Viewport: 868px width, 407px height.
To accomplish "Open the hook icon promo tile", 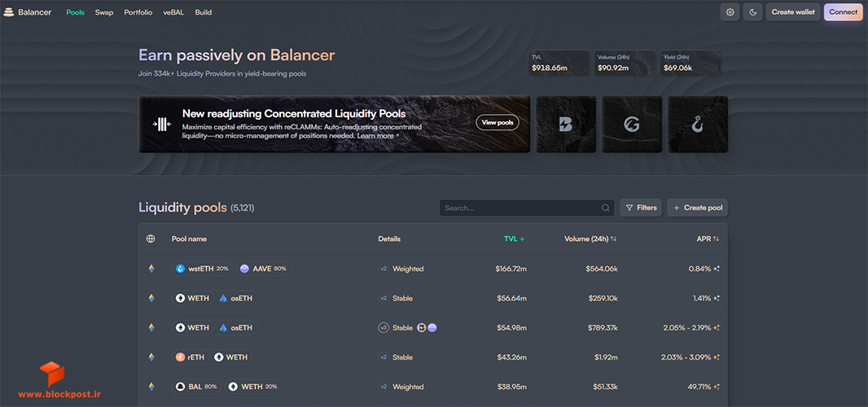I will 698,124.
